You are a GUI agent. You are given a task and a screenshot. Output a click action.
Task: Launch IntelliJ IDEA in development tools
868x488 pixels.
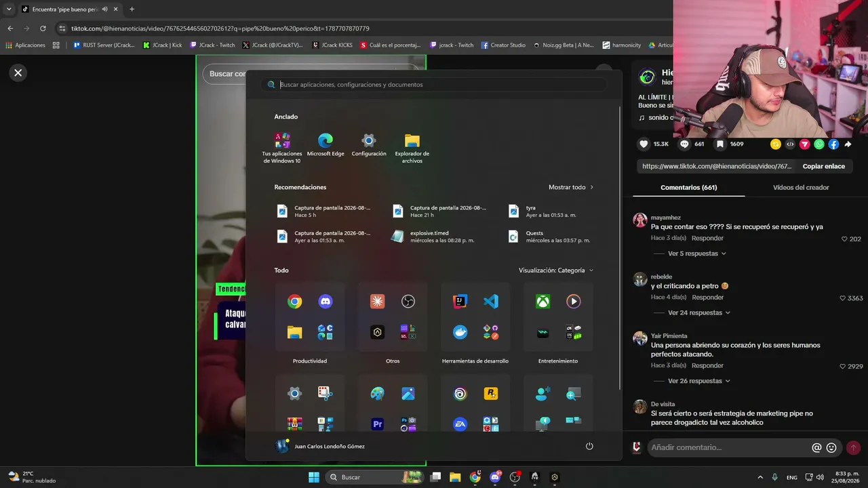(x=460, y=302)
